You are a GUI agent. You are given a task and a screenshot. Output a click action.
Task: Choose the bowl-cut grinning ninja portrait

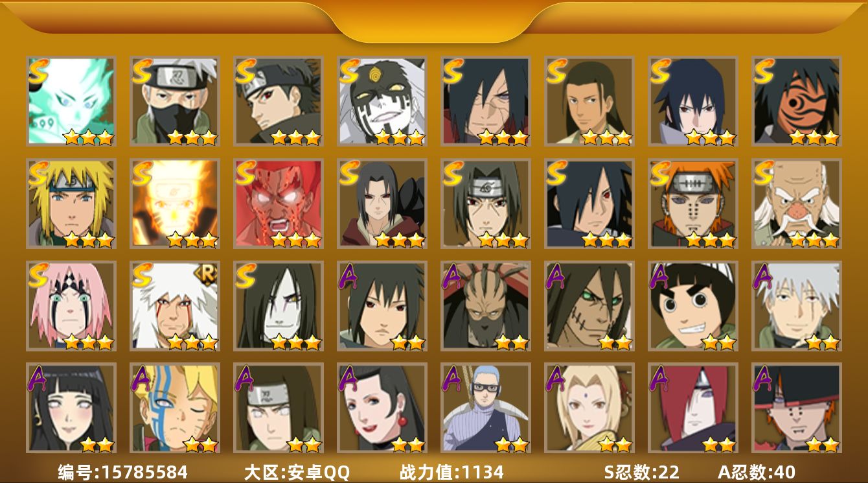pos(693,306)
